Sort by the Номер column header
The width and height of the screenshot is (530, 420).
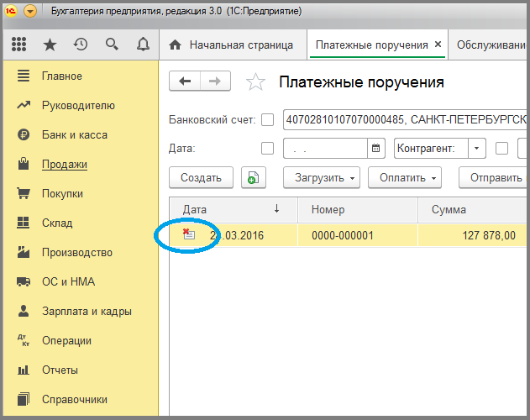[x=358, y=210]
